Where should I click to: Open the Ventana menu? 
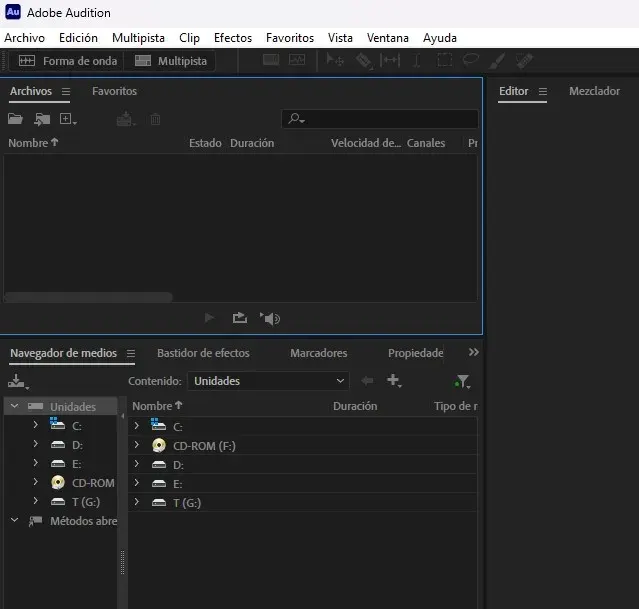(x=388, y=38)
